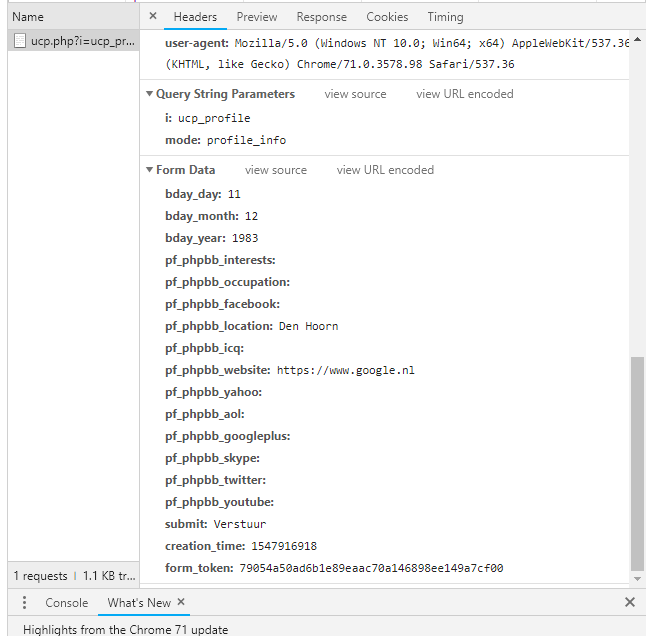Click the bday_day value 11
Viewport: 646px width, 636px height.
234,194
